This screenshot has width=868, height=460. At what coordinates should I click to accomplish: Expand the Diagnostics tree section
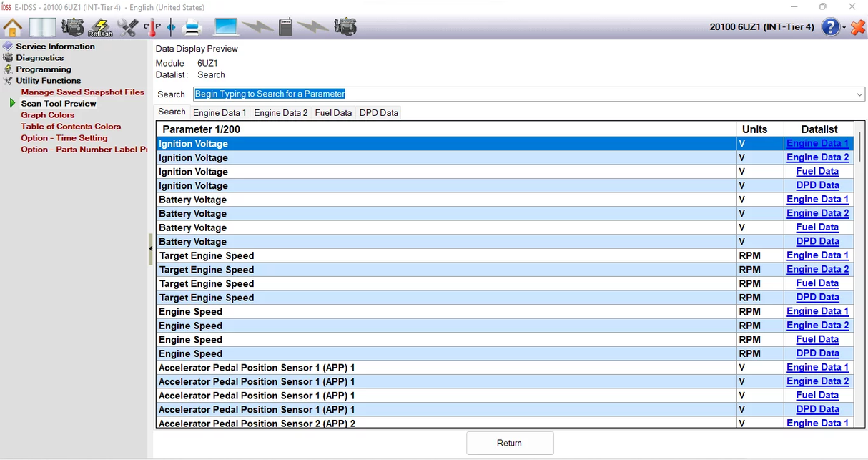pyautogui.click(x=39, y=58)
